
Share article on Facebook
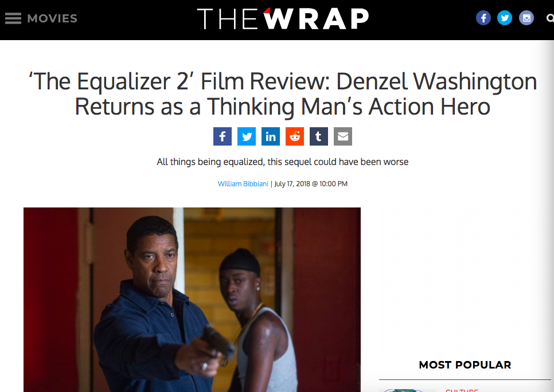point(223,136)
